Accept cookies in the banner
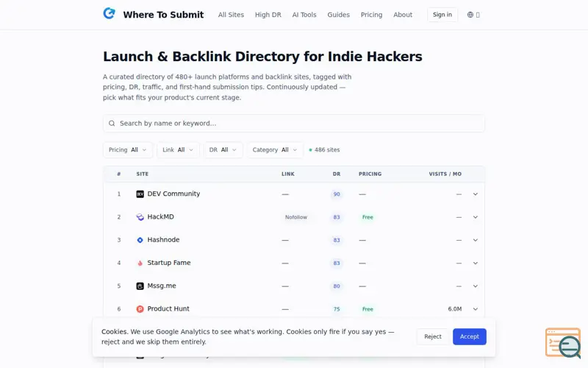The image size is (588, 368). point(470,336)
